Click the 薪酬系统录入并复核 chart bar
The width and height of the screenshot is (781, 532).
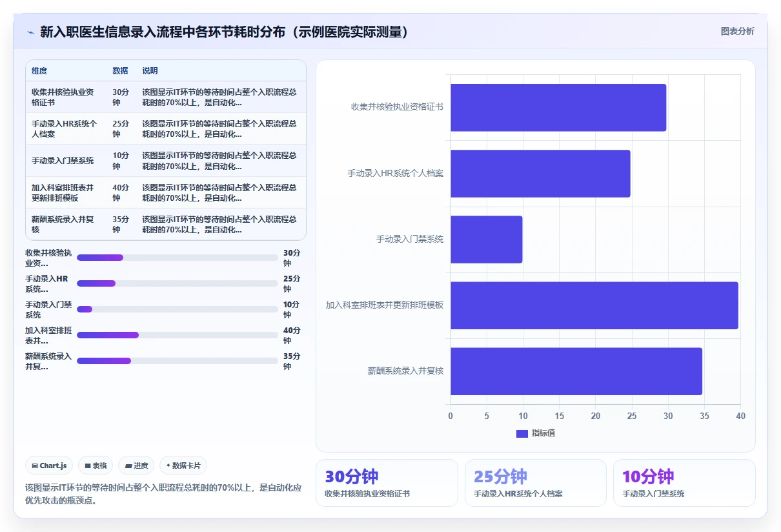click(576, 371)
